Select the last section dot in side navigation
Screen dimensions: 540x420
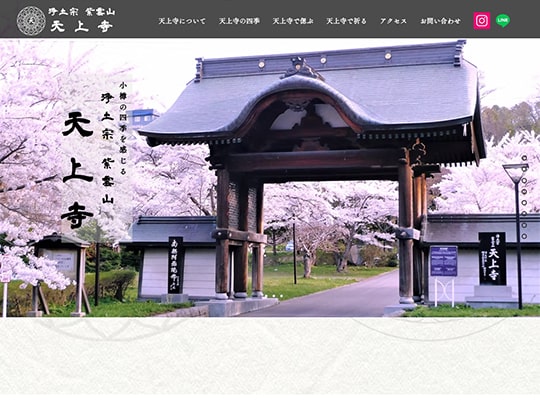click(524, 236)
